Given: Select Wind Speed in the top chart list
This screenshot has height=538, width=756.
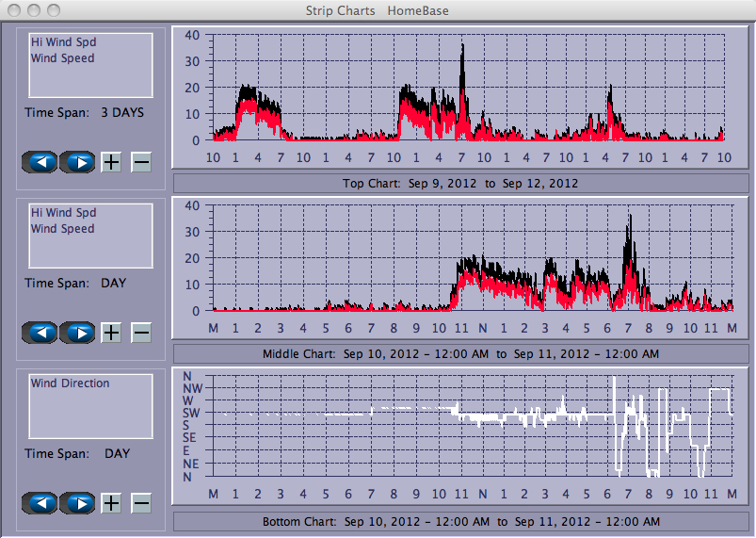Looking at the screenshot, I should [x=62, y=58].
